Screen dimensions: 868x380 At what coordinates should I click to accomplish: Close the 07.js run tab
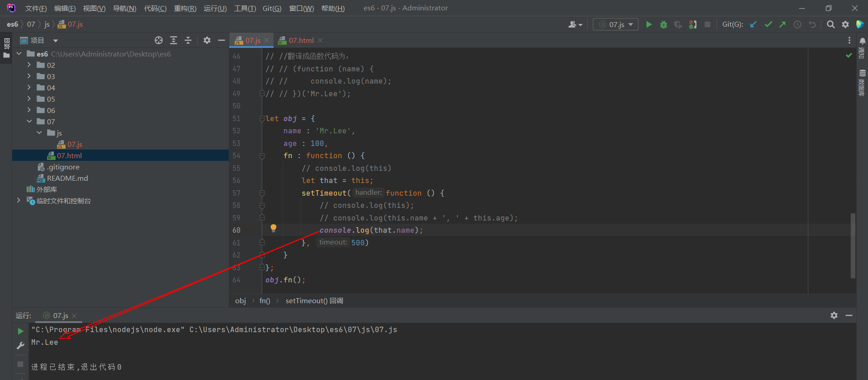[x=74, y=315]
